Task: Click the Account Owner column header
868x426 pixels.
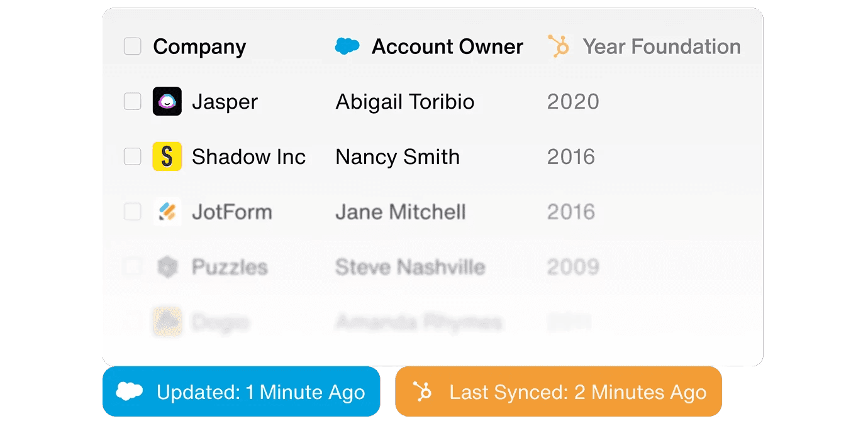Action: click(x=447, y=46)
